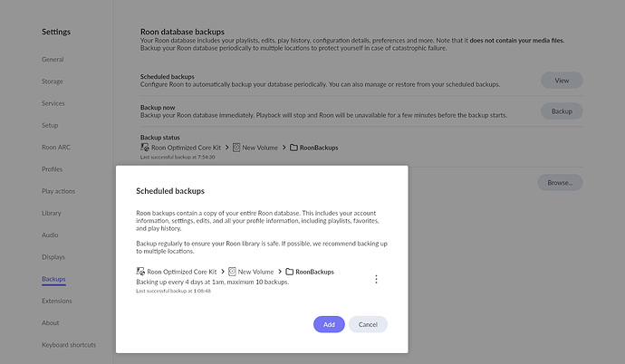View scheduled backups

[x=562, y=81]
